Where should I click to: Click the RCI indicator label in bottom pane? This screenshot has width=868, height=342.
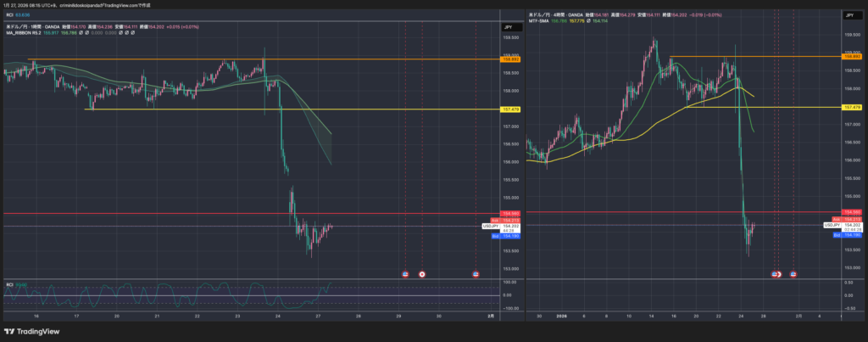coord(9,283)
